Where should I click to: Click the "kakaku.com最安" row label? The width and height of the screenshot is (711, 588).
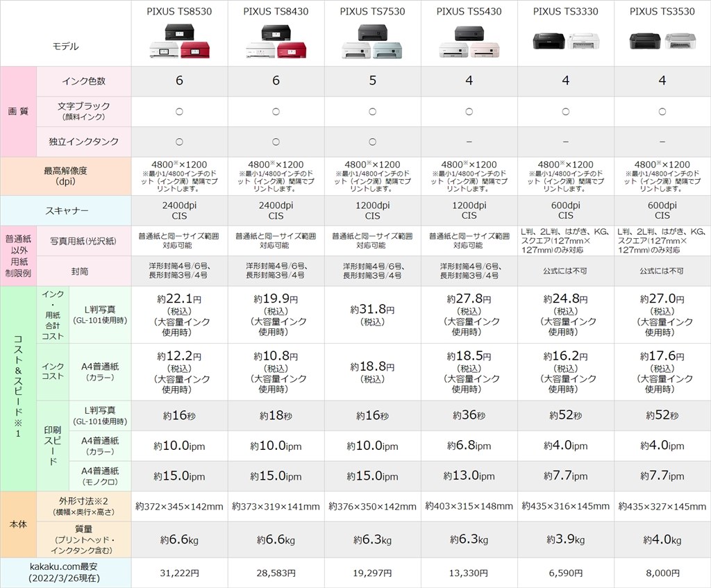[x=64, y=572]
